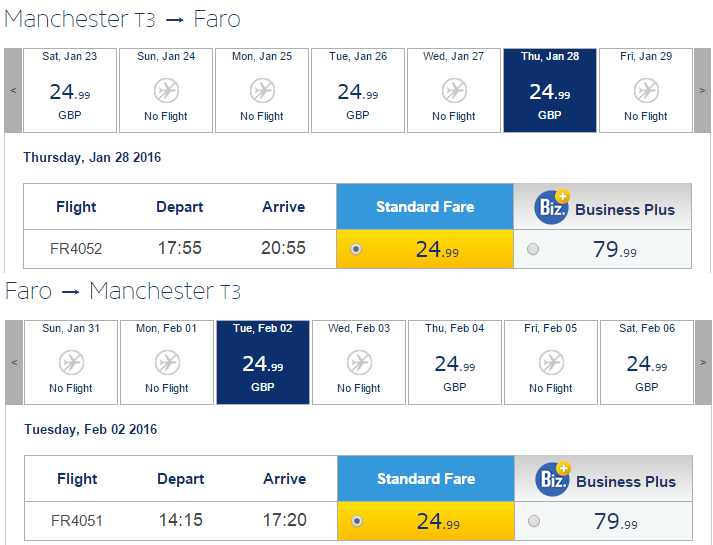Select Standard Fare radio for flight FR4052
Viewport: 713px width, 545px height.
point(356,249)
